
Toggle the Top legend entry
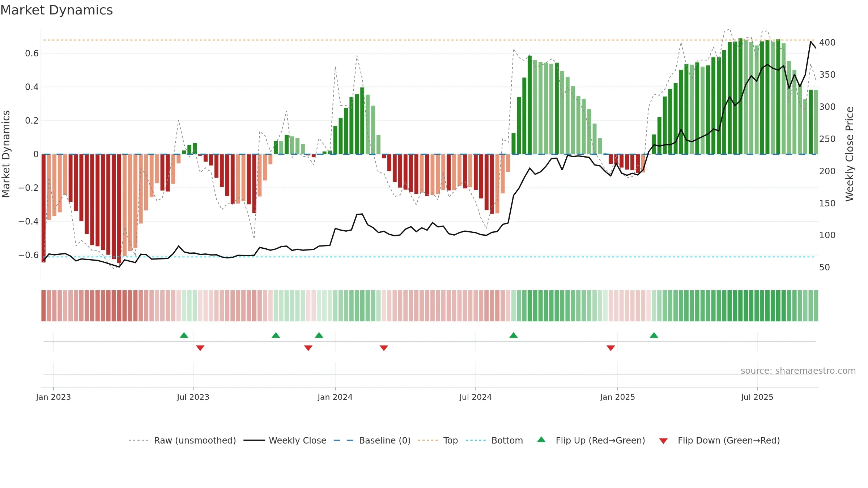point(438,440)
